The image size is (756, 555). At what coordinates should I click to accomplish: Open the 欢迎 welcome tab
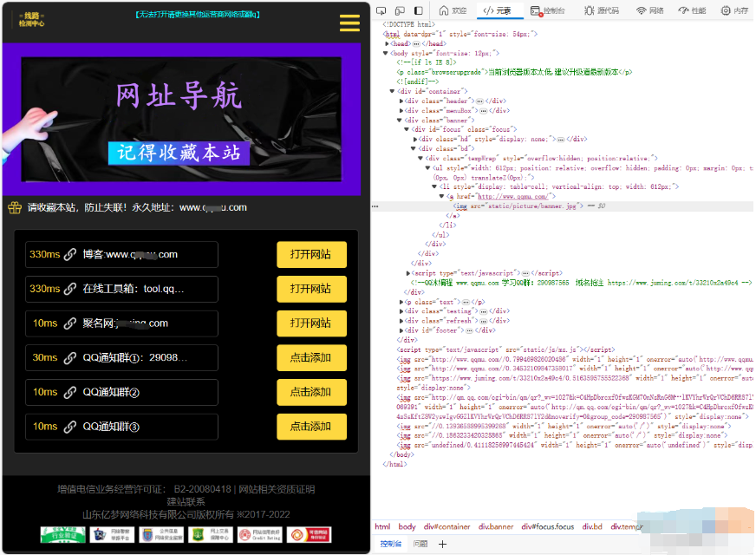[453, 10]
